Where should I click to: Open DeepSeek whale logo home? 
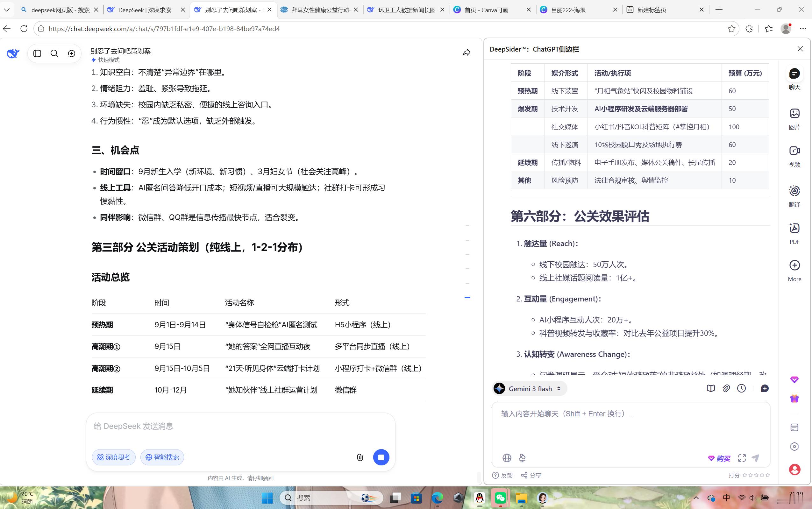point(13,53)
